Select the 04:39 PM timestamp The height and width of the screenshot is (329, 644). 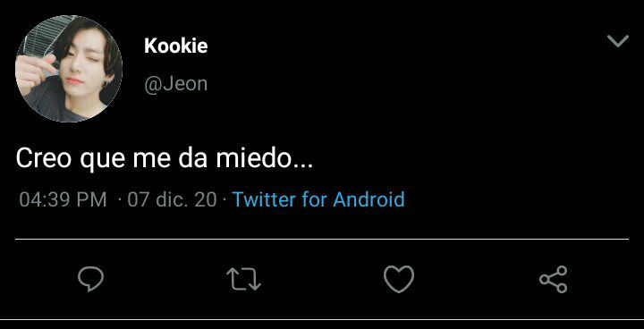63,200
